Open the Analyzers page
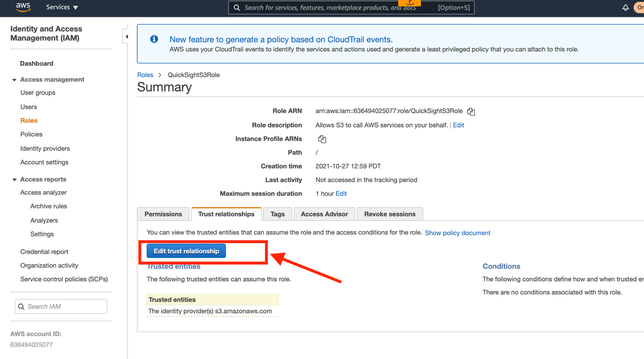The height and width of the screenshot is (359, 644). [x=44, y=220]
